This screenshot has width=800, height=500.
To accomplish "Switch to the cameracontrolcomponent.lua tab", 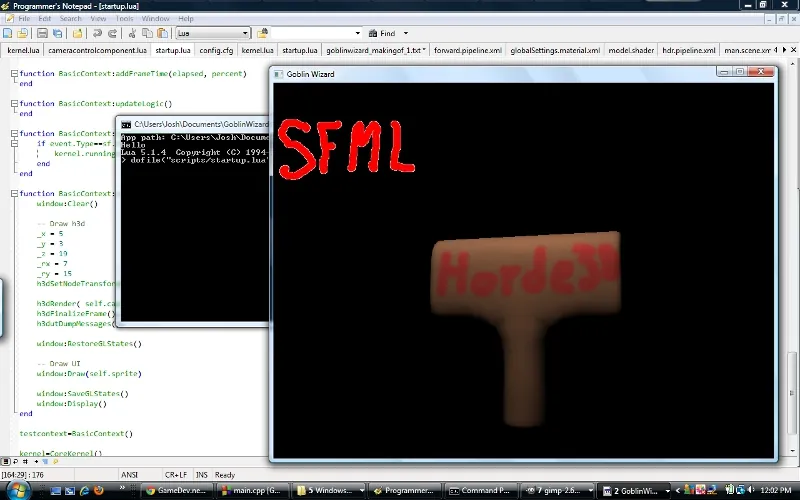I will (x=97, y=50).
